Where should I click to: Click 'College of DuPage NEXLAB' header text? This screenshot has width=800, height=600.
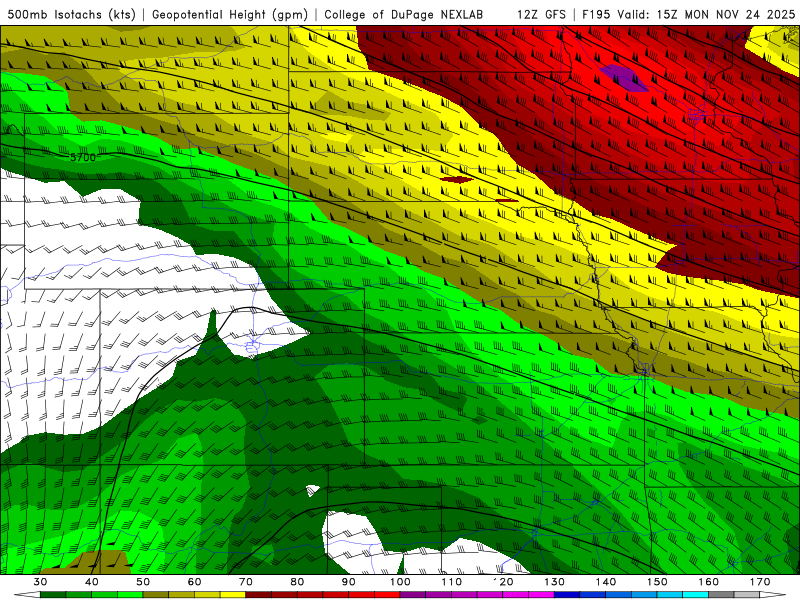(404, 15)
